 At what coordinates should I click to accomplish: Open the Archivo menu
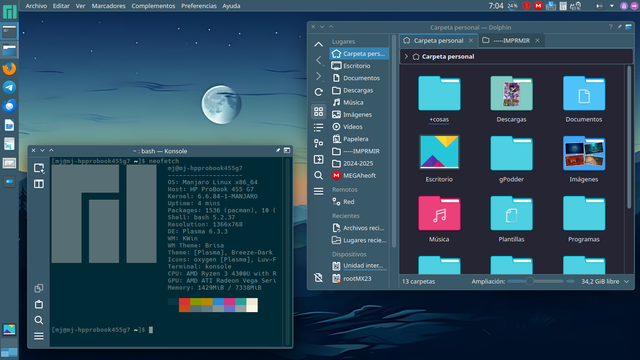(x=36, y=6)
